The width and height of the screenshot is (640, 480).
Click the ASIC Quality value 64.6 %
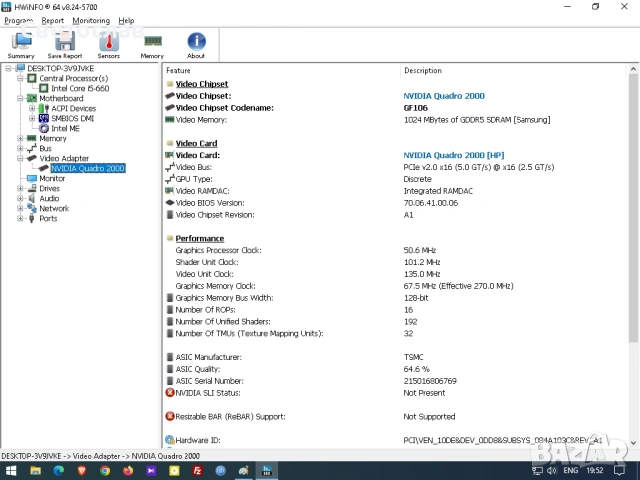click(x=417, y=369)
